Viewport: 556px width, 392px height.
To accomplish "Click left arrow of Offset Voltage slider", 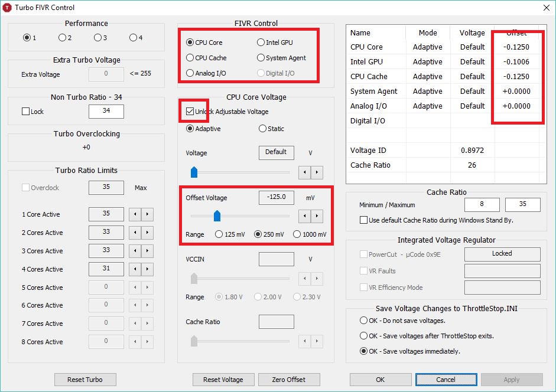I will click(305, 216).
